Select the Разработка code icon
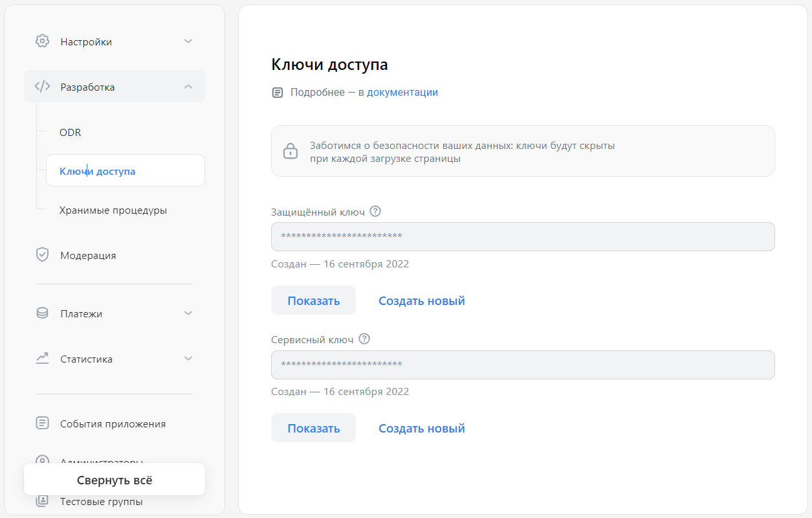This screenshot has height=518, width=812. point(42,86)
